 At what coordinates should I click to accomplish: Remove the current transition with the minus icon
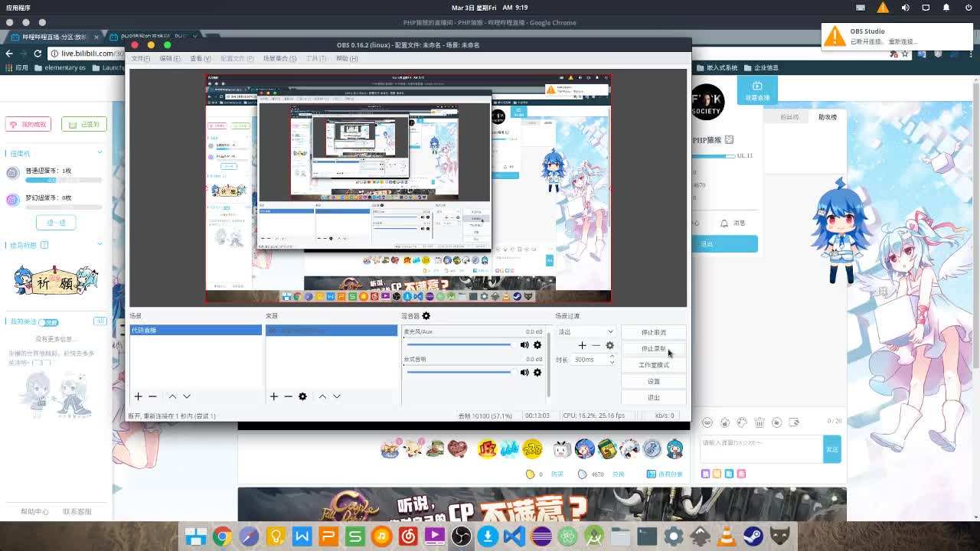pos(596,345)
